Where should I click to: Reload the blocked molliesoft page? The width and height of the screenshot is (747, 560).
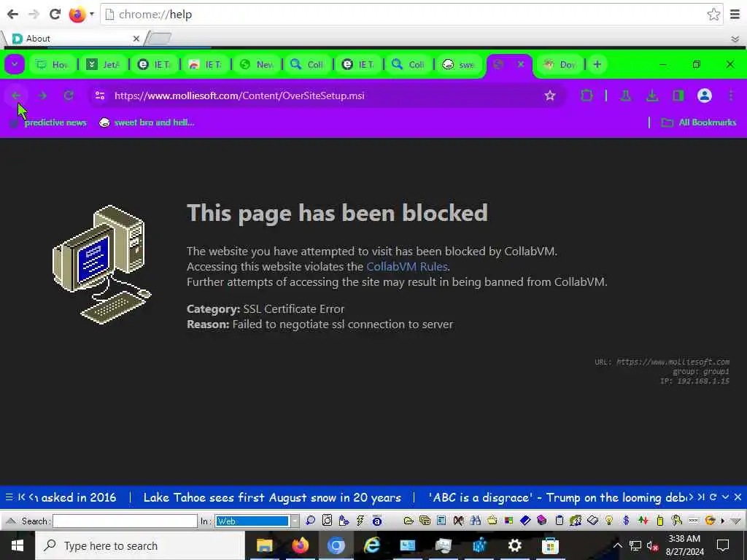tap(69, 96)
